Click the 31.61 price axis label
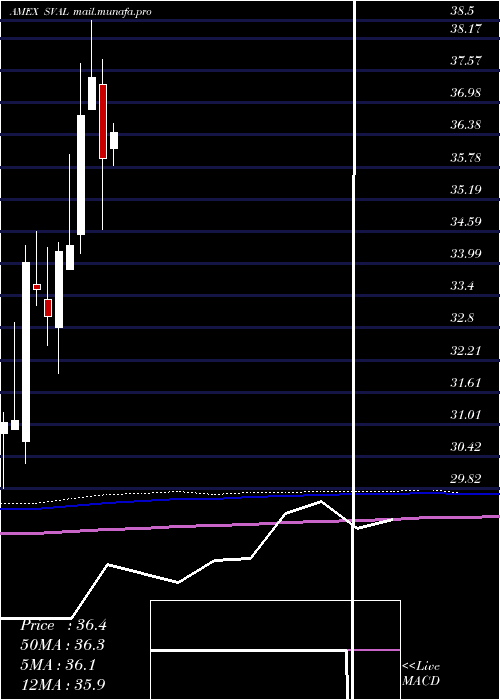 pos(466,383)
